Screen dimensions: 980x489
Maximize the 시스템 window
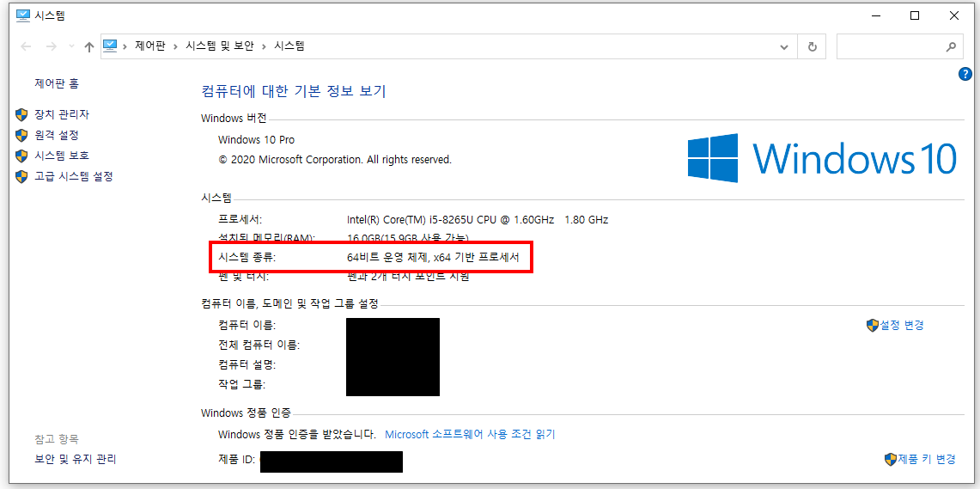pyautogui.click(x=915, y=16)
